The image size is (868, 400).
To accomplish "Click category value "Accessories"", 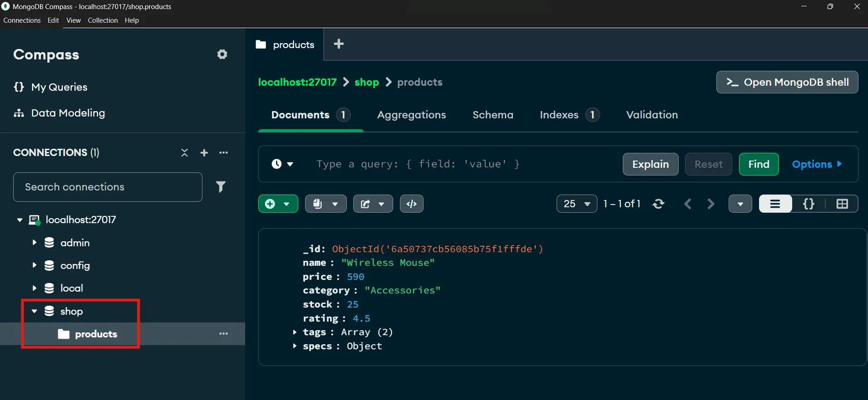I will click(x=403, y=290).
